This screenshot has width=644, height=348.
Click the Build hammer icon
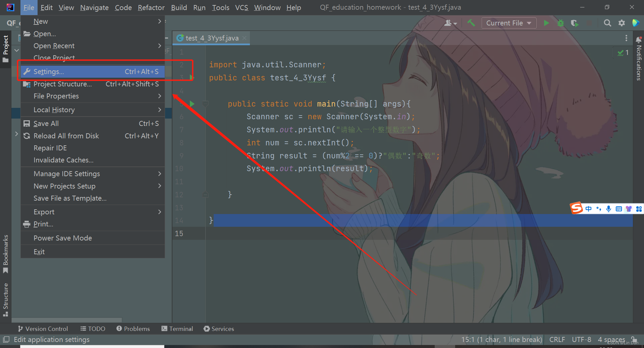coord(471,23)
